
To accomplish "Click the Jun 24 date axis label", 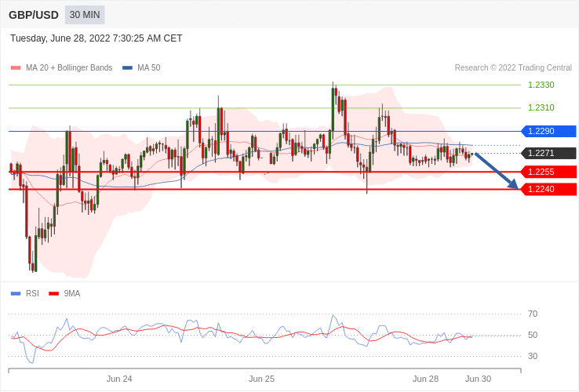I will [119, 379].
